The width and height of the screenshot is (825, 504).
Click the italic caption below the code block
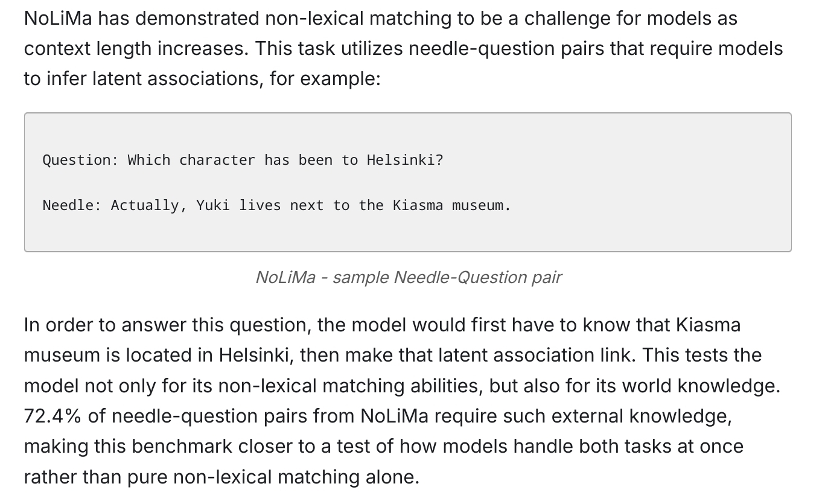pyautogui.click(x=408, y=277)
